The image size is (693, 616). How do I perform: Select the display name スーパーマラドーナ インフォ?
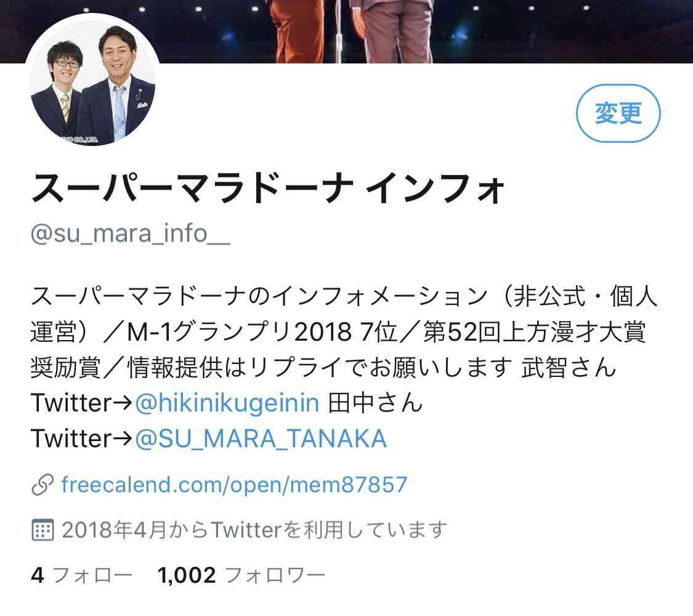coord(267,188)
